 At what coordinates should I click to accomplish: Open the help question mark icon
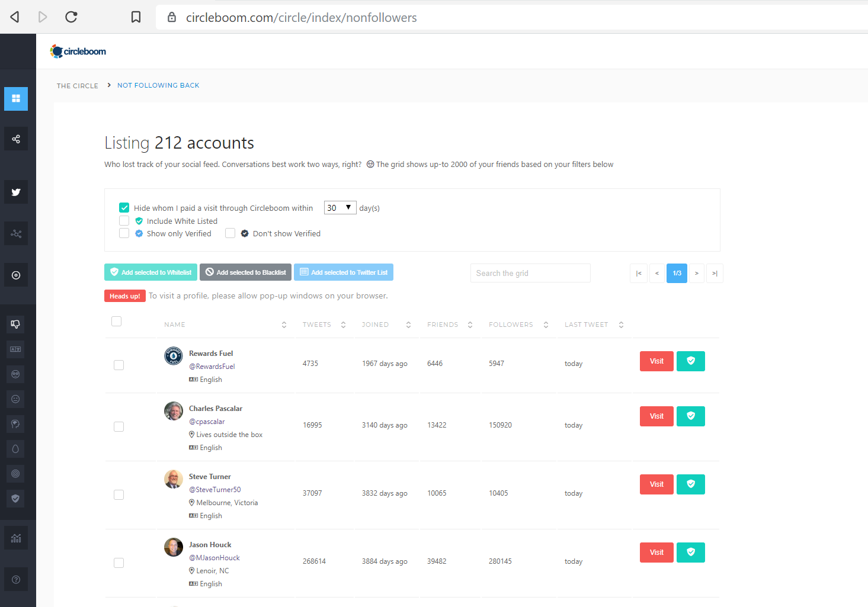pos(16,580)
